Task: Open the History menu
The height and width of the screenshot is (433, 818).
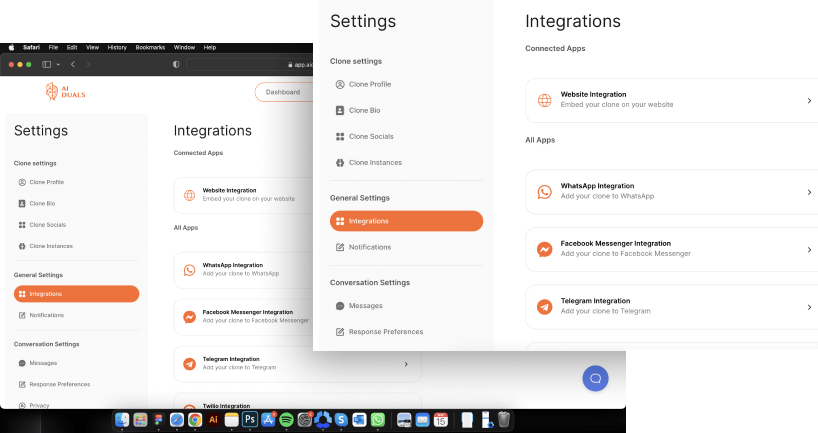Action: point(117,47)
